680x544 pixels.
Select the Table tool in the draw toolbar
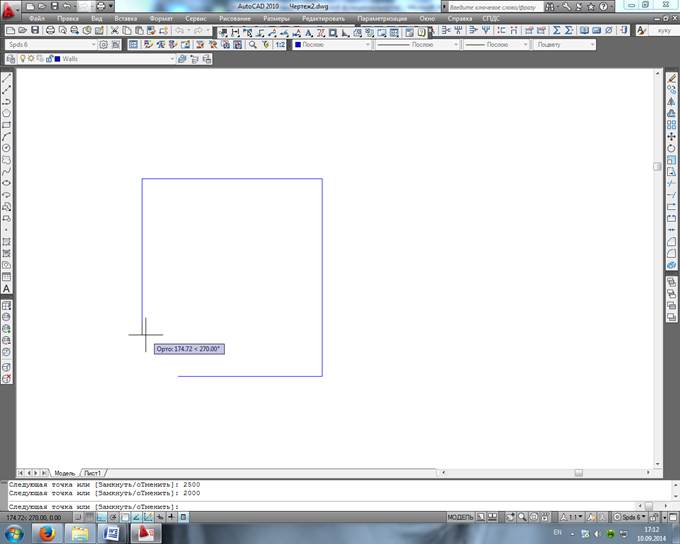[7, 277]
